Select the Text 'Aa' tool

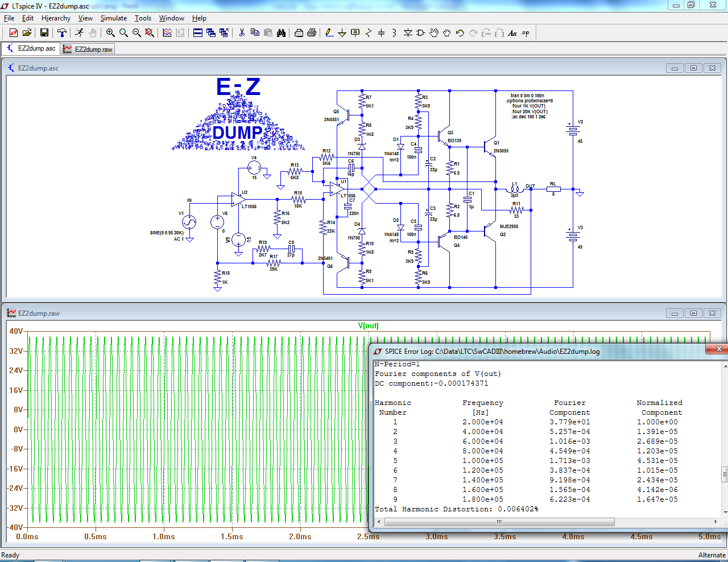pyautogui.click(x=512, y=33)
